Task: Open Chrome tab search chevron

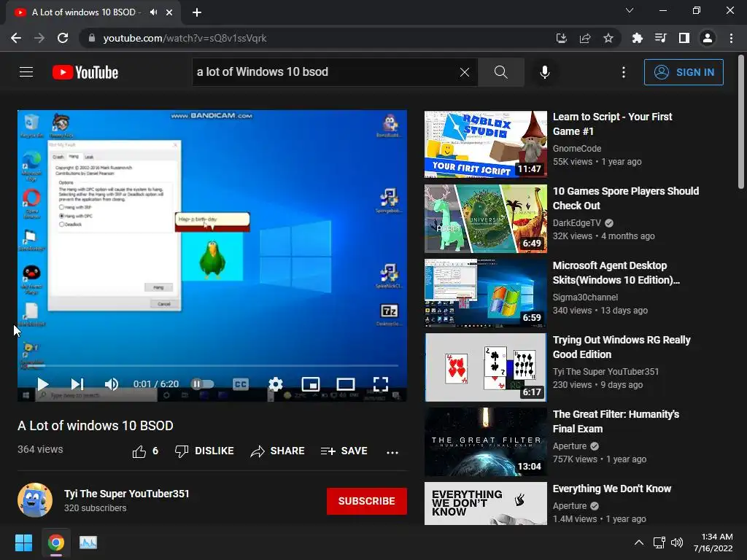Action: [x=630, y=10]
